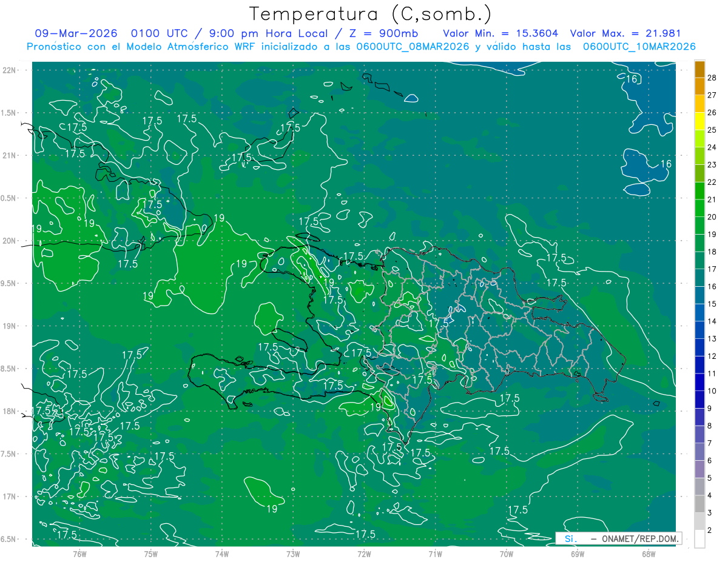The image size is (728, 562).
Task: Click the yellow swatch between 25 and 26
Action: coord(699,121)
